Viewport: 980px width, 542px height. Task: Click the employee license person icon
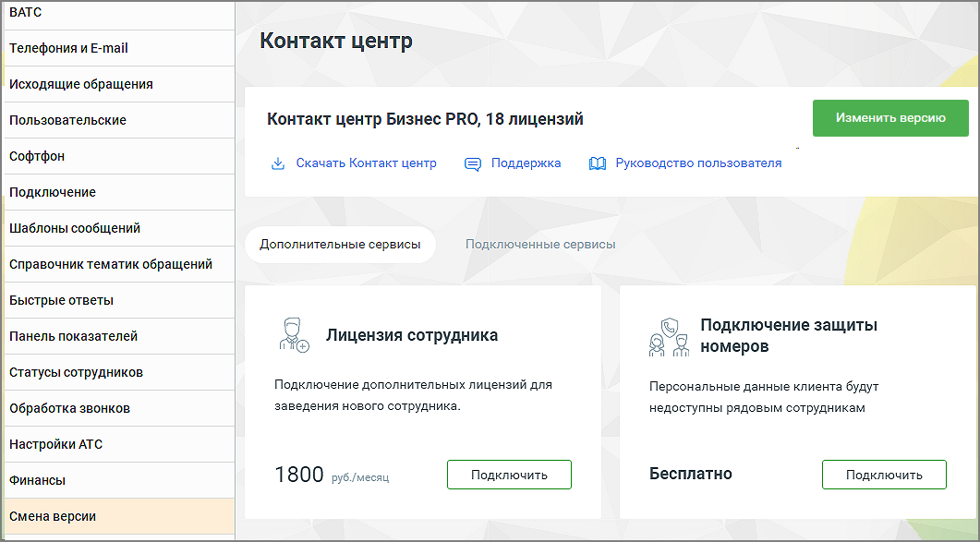pyautogui.click(x=294, y=335)
